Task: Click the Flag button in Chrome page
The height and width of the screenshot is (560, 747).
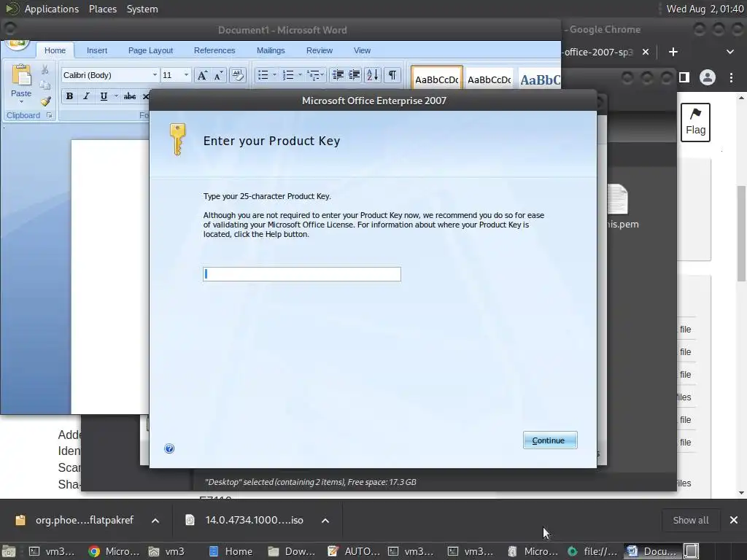Action: 695,122
